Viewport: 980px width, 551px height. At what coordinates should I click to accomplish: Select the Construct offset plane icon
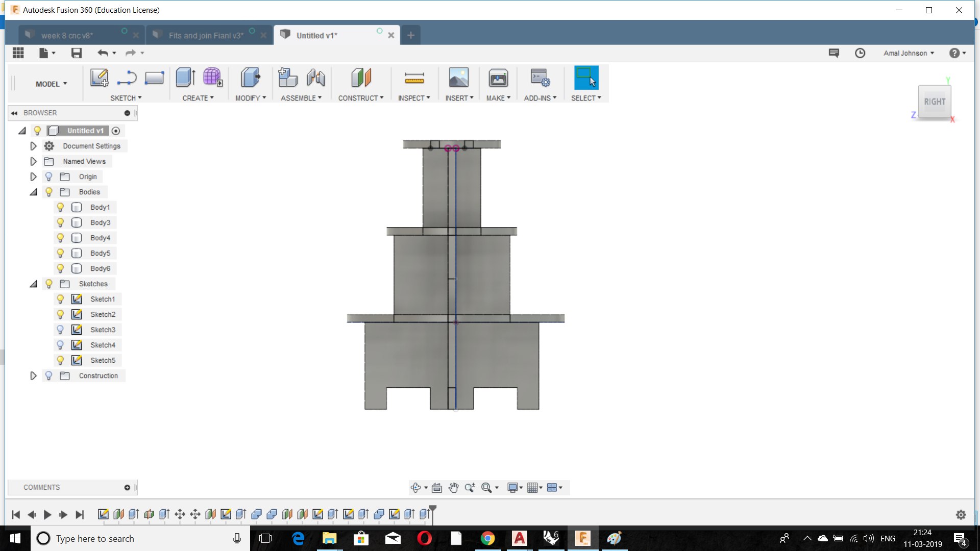361,78
